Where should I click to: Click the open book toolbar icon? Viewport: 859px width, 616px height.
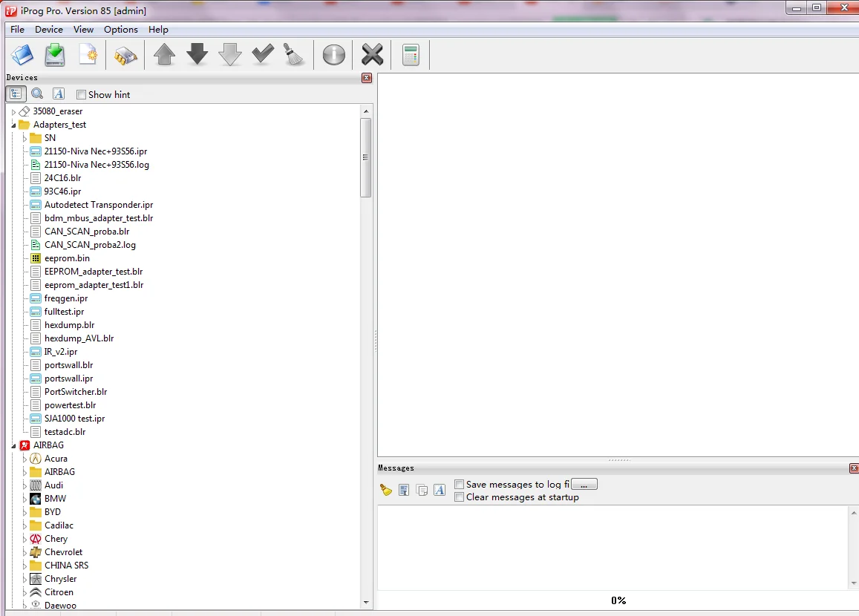pyautogui.click(x=22, y=55)
